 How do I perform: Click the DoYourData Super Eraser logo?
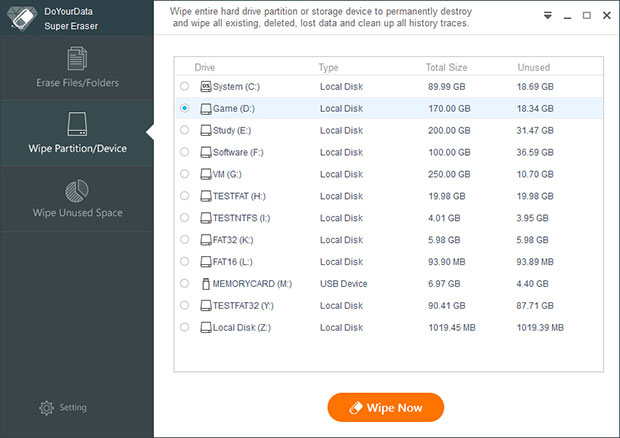coord(23,17)
